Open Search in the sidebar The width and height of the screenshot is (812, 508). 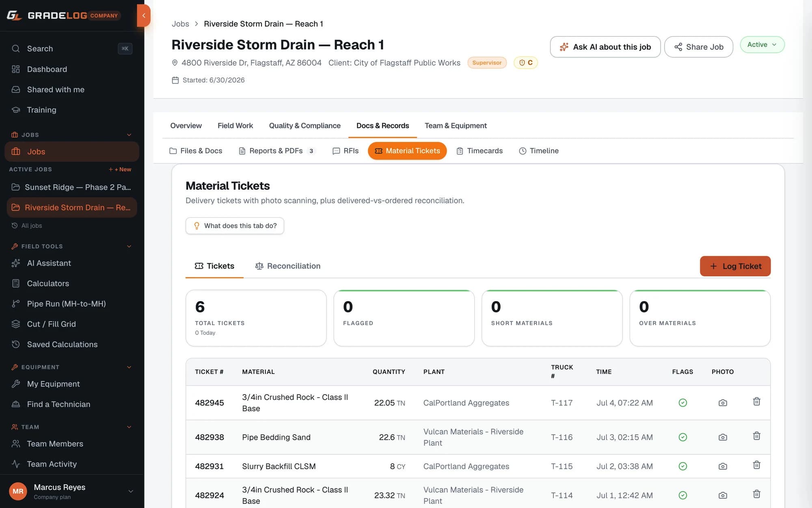pyautogui.click(x=72, y=48)
